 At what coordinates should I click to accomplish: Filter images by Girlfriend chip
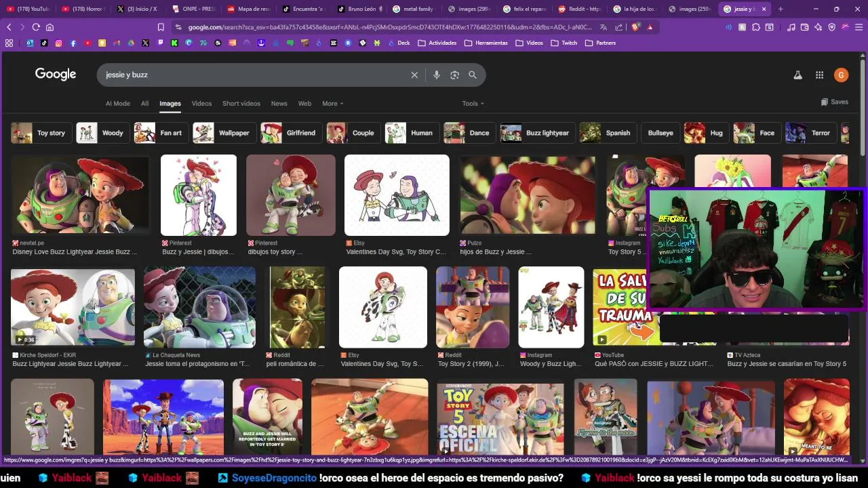tap(290, 133)
